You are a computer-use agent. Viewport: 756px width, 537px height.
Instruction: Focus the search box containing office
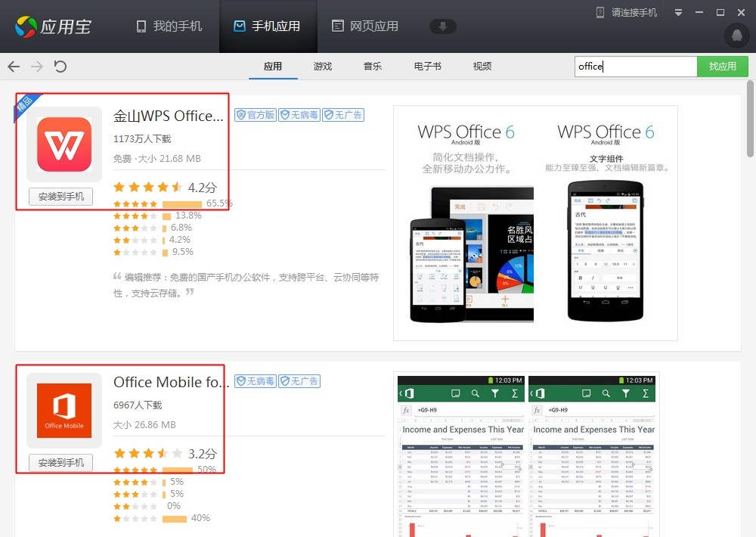636,67
